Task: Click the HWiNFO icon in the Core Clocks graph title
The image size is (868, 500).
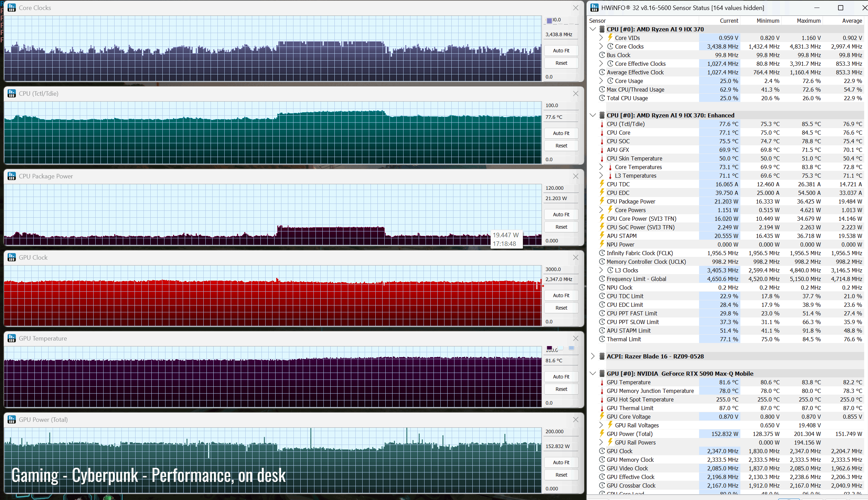Action: [x=12, y=8]
